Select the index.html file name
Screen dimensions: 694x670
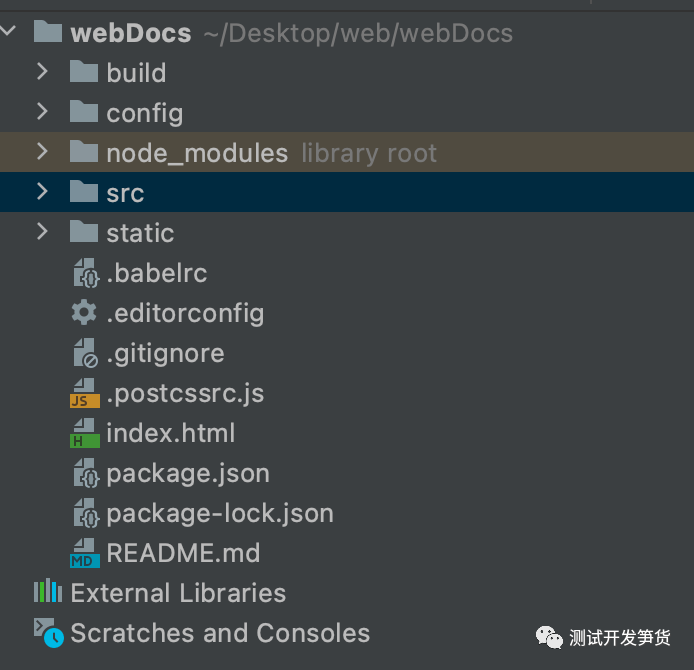(x=170, y=433)
